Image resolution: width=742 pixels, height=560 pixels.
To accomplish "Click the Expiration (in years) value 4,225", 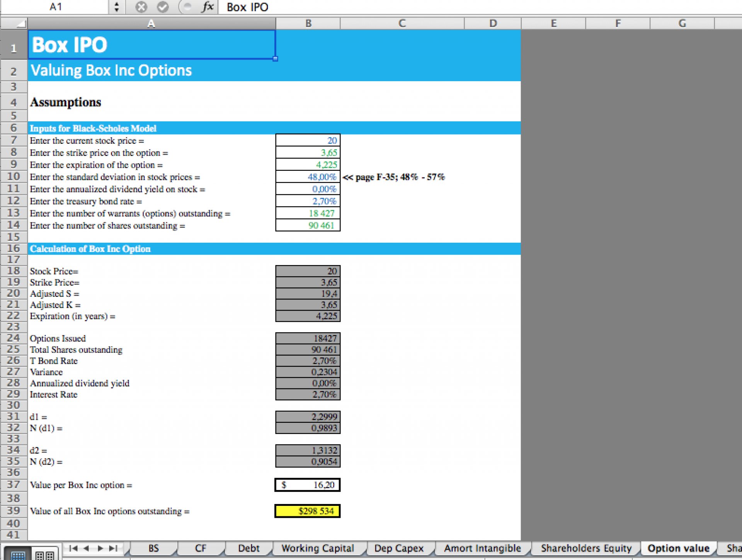I will pos(308,316).
